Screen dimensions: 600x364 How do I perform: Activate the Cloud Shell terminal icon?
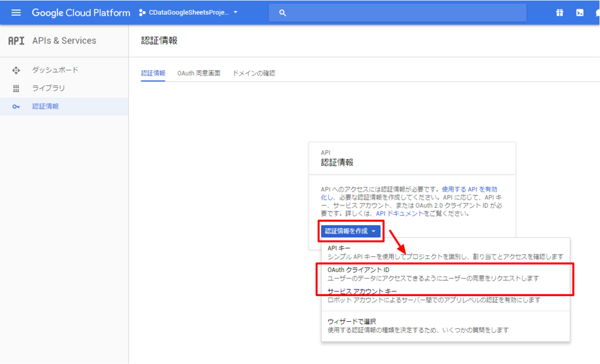click(x=579, y=13)
